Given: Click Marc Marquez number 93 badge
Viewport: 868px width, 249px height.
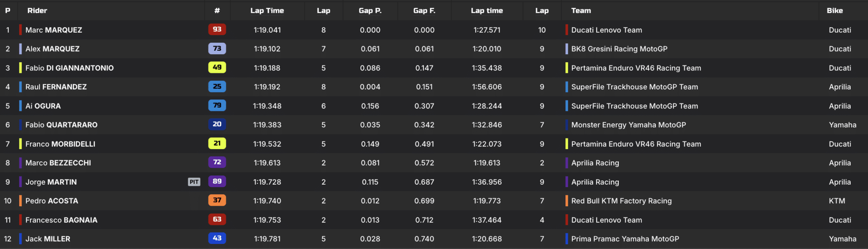Looking at the screenshot, I should point(217,29).
